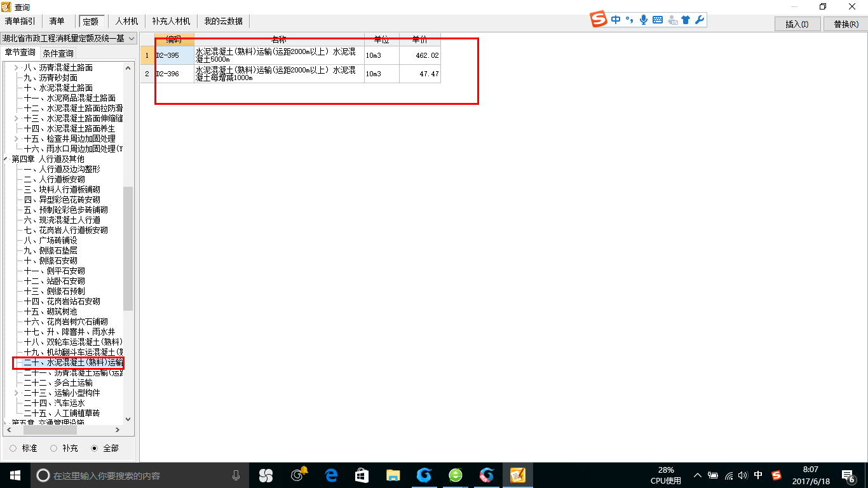
Task: Open the 人材机 tab
Action: (x=126, y=21)
